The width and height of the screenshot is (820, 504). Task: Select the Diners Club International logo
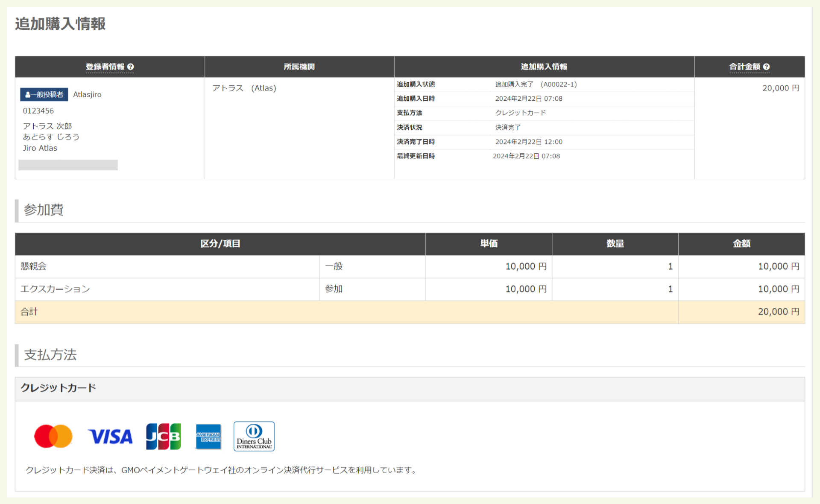click(254, 436)
